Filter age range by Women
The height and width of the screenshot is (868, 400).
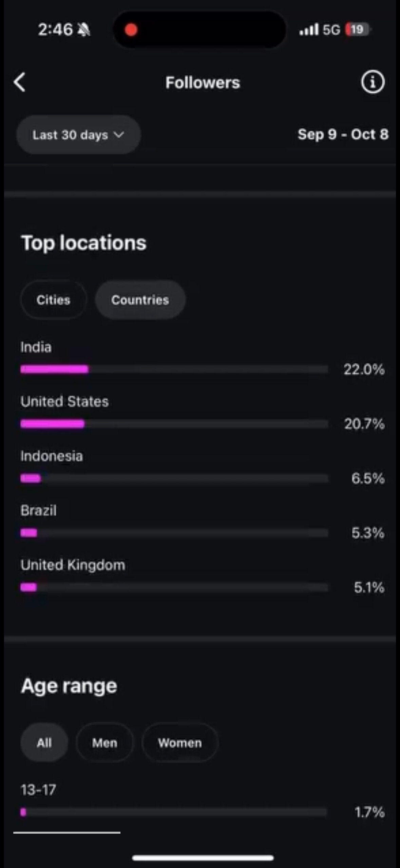(180, 743)
